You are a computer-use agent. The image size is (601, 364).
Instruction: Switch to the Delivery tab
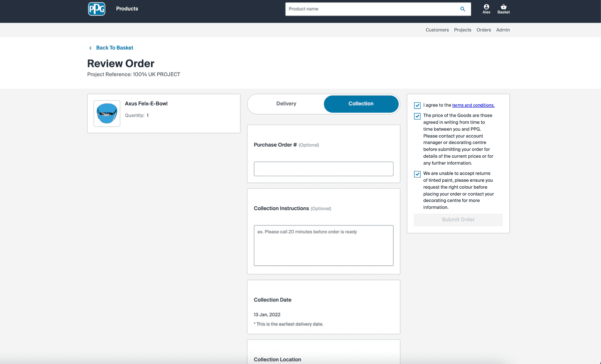click(x=286, y=104)
